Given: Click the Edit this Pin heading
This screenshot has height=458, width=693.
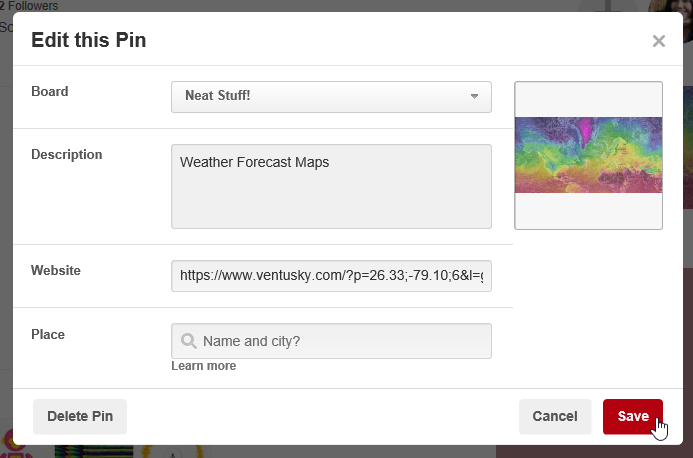Looking at the screenshot, I should coord(88,40).
